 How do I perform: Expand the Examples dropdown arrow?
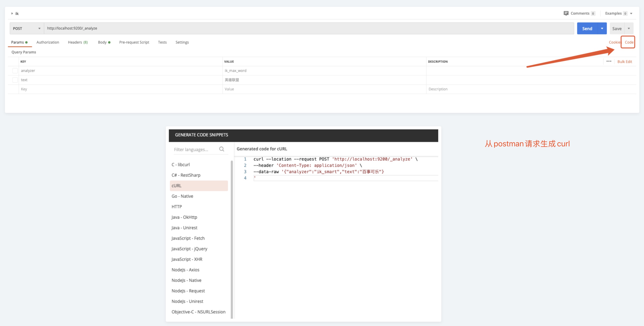pyautogui.click(x=631, y=13)
